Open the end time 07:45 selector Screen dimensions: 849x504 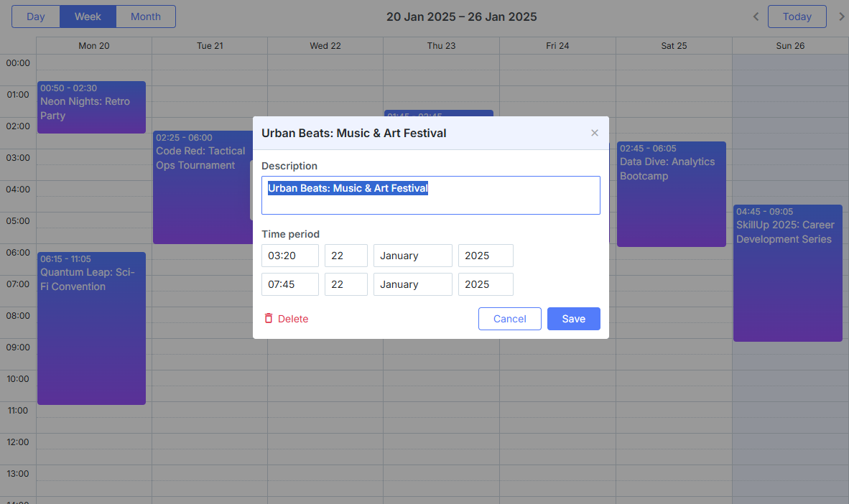click(290, 284)
